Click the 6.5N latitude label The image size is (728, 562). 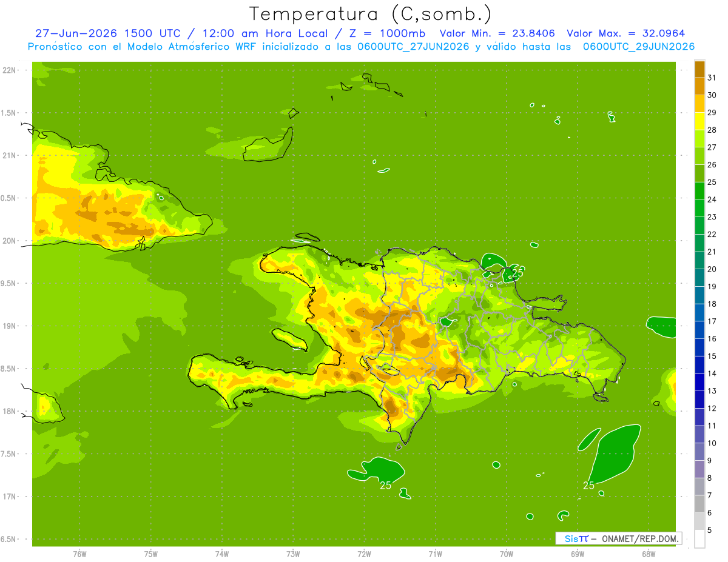[8, 539]
